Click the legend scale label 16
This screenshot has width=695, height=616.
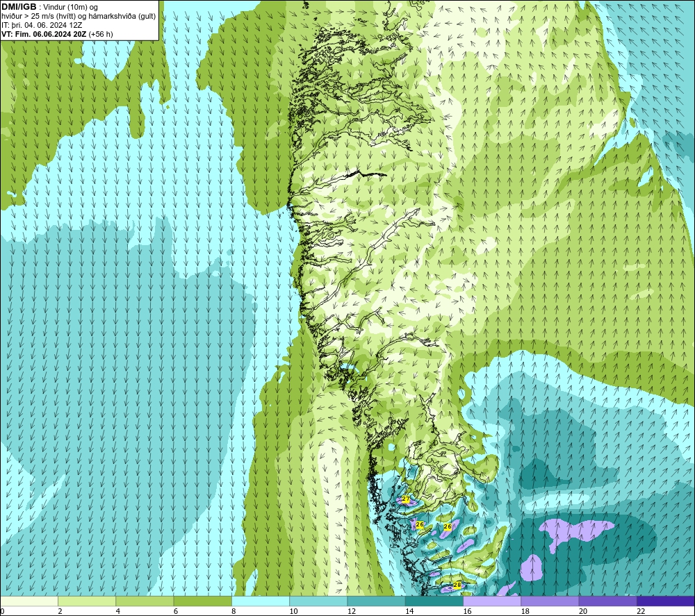coord(467,611)
